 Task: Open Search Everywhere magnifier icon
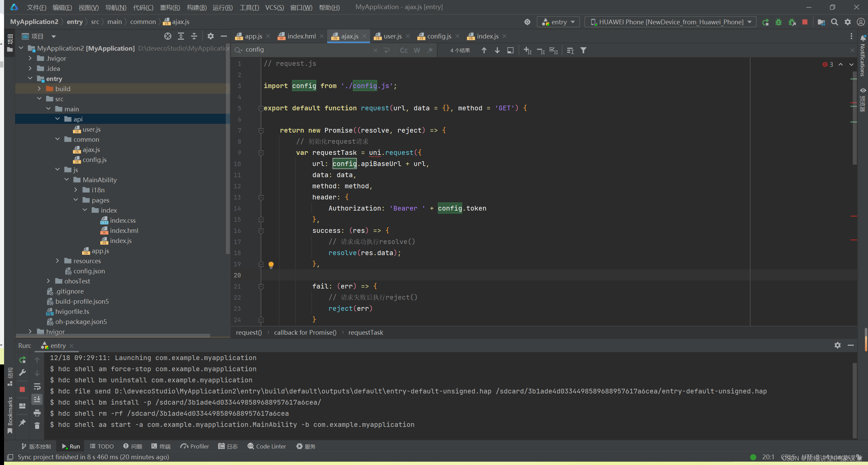click(834, 22)
